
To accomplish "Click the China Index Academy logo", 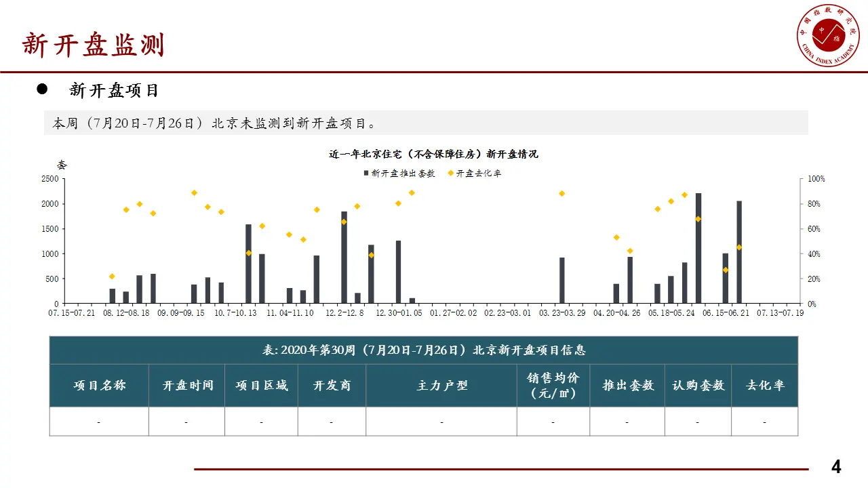I will 828,34.
